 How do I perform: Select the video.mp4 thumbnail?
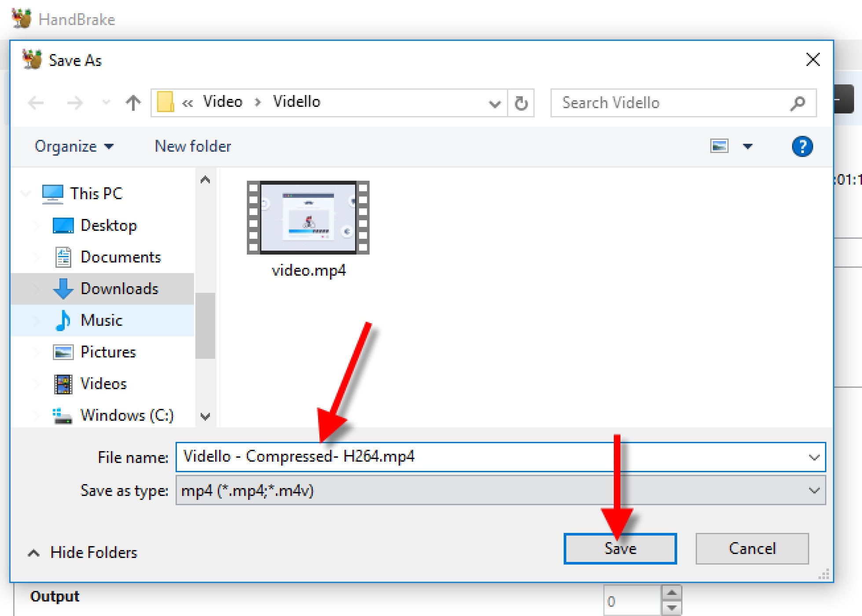click(x=308, y=219)
